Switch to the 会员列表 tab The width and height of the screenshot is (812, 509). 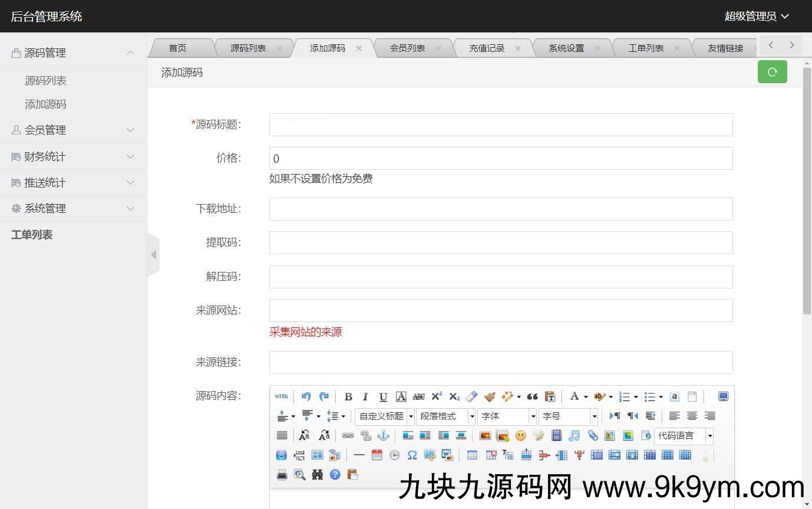click(407, 48)
